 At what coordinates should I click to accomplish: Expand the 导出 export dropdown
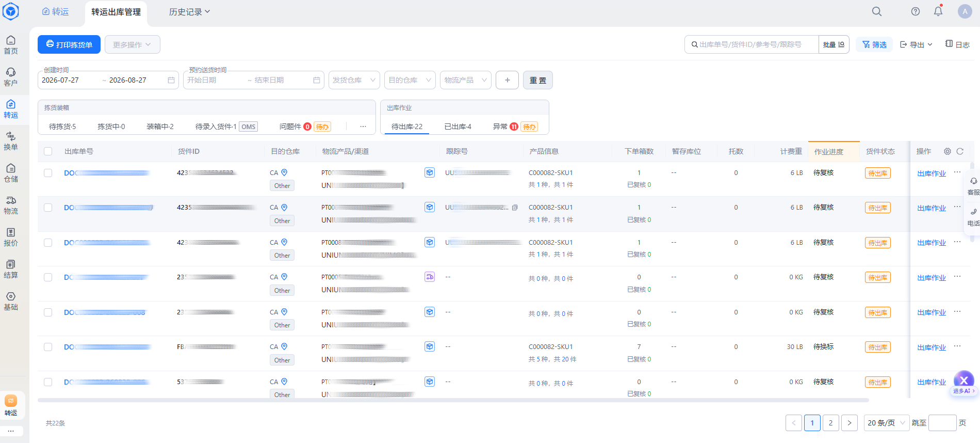tap(916, 44)
